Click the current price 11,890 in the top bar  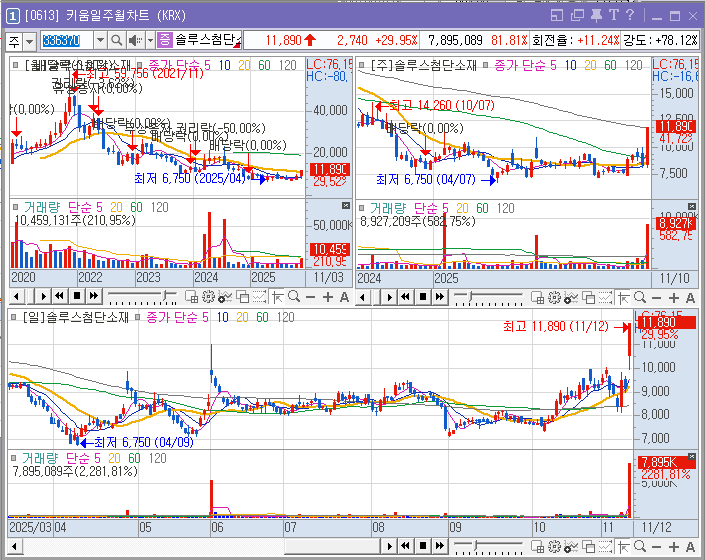(283, 40)
